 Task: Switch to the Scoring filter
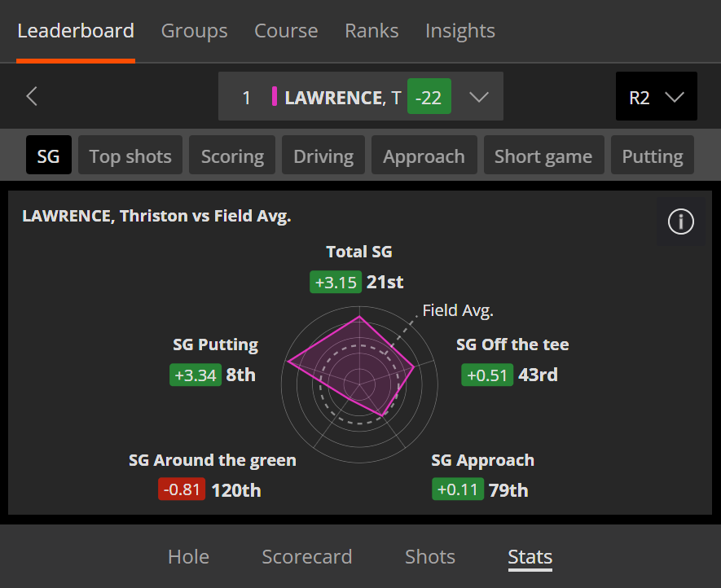232,156
